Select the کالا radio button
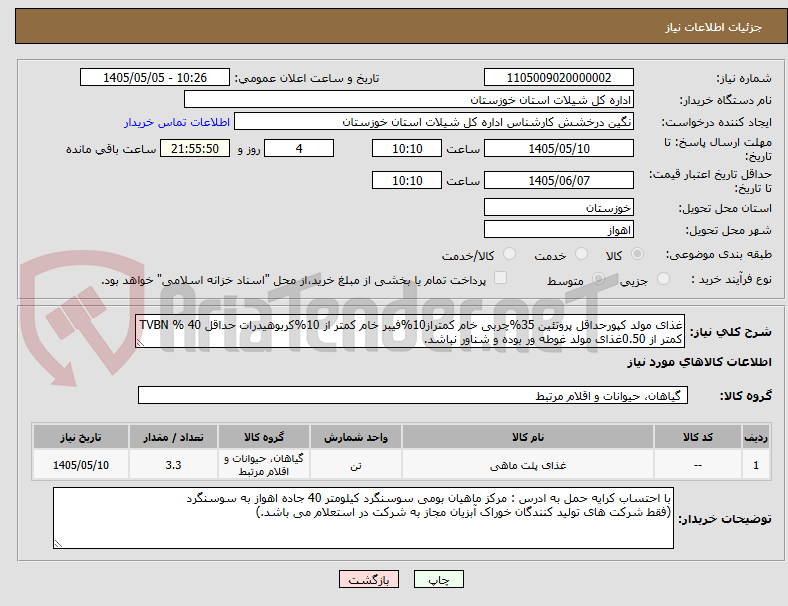Screen dimensions: 788x606 pos(637,254)
